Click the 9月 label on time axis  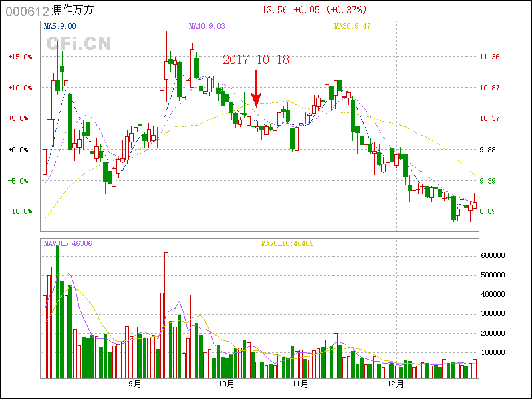click(135, 384)
